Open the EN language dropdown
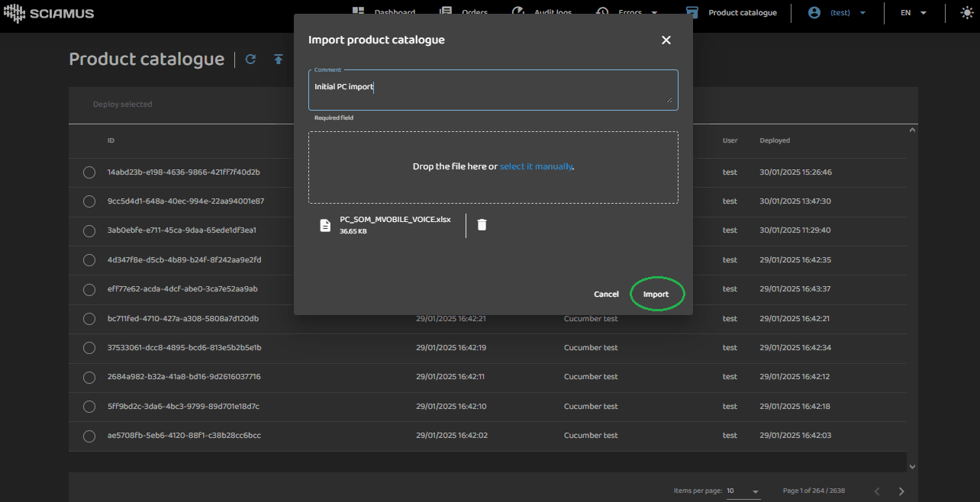 pyautogui.click(x=913, y=13)
